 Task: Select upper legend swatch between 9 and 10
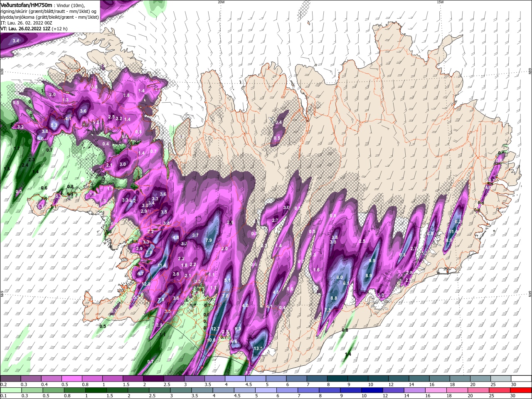358,379
